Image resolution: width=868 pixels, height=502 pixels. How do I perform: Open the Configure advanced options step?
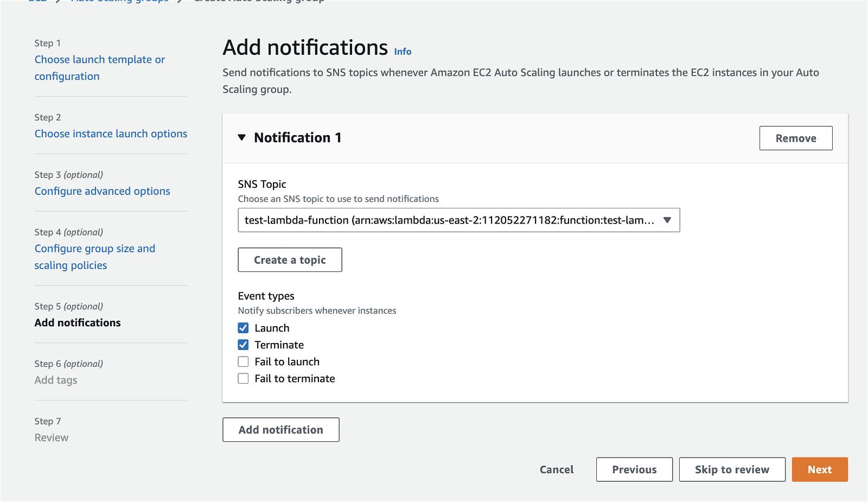(102, 191)
